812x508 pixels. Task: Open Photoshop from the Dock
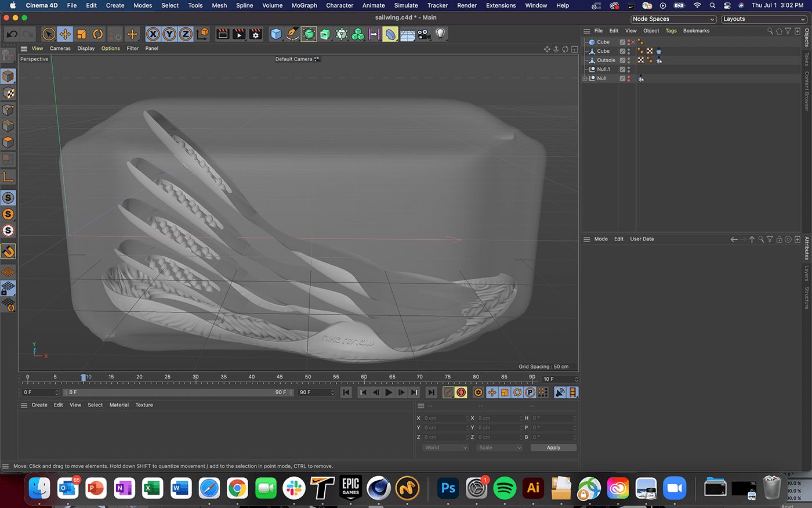[x=448, y=488]
